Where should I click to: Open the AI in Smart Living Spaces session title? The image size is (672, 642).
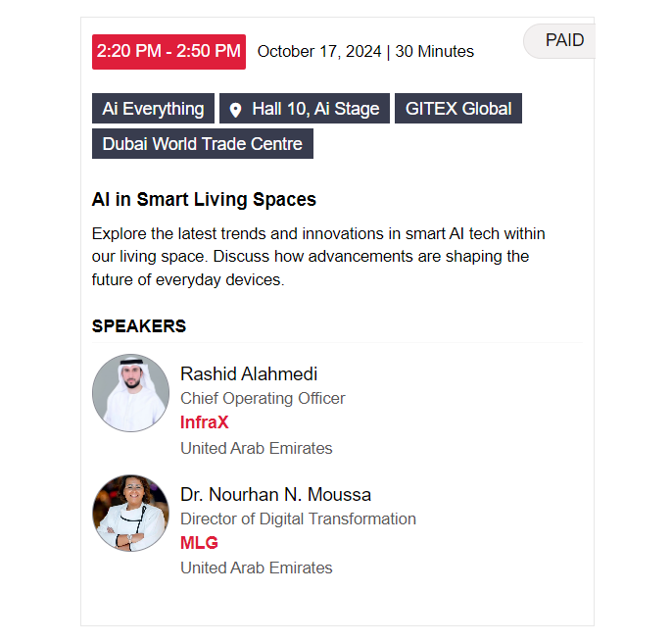[204, 199]
